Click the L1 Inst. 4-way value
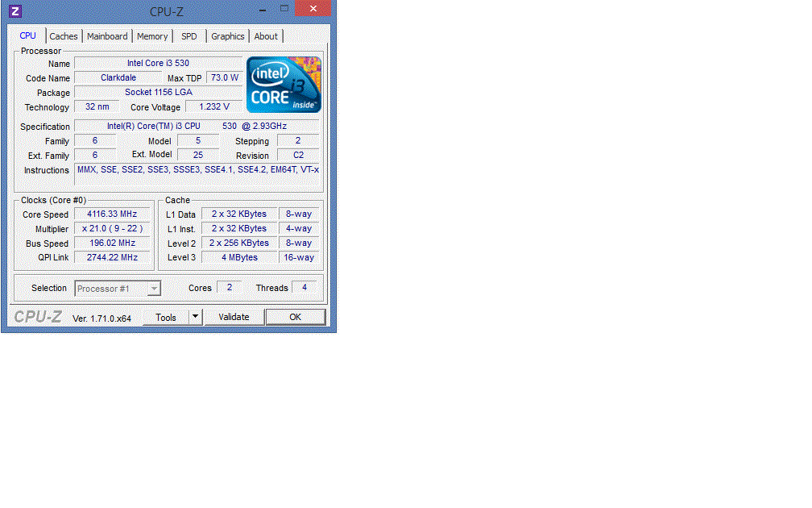 pyautogui.click(x=299, y=229)
